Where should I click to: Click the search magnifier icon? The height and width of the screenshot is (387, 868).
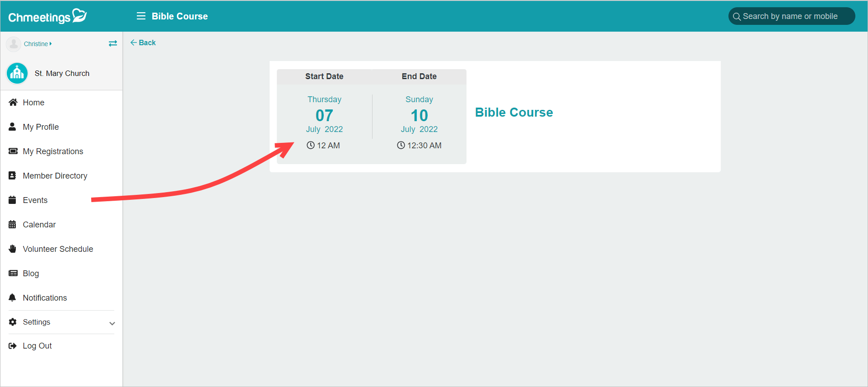point(737,17)
